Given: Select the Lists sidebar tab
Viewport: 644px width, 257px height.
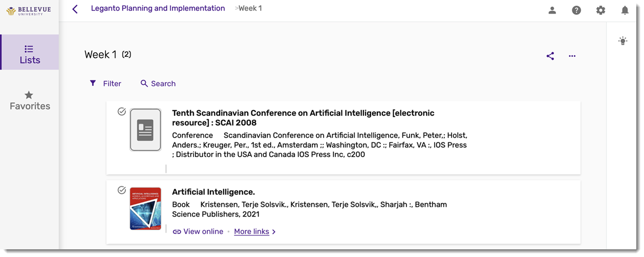Looking at the screenshot, I should coord(30,52).
